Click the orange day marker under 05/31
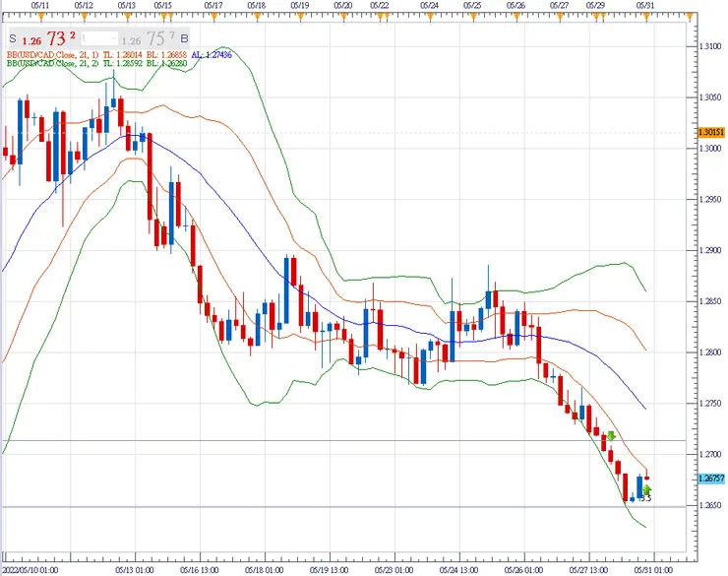The height and width of the screenshot is (576, 728). (645, 17)
